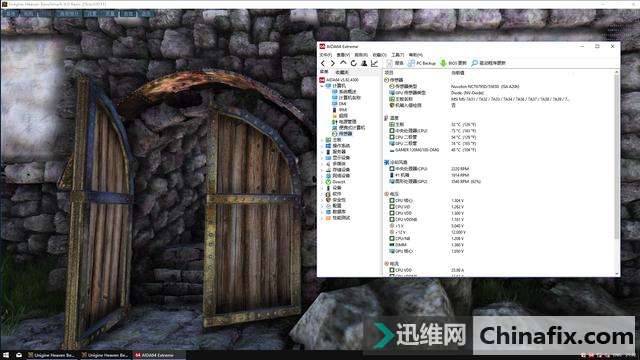Check for BIOS updates
The width and height of the screenshot is (640, 360).
453,63
